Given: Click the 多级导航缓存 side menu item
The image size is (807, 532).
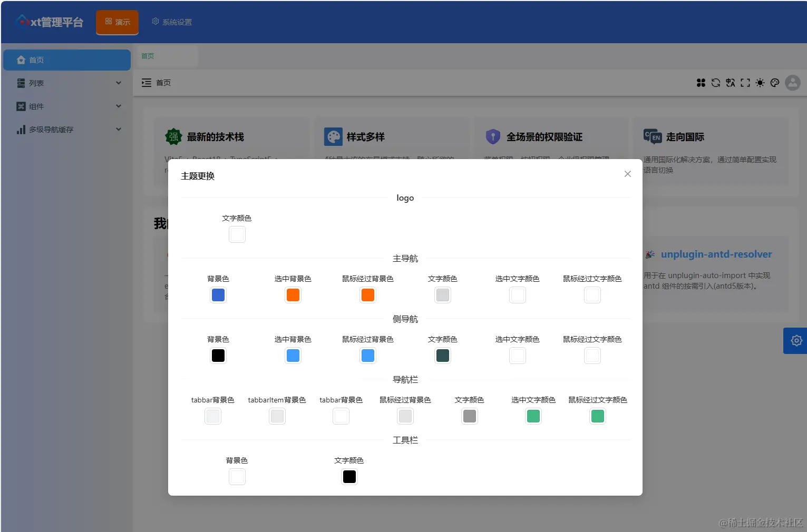Looking at the screenshot, I should point(67,130).
